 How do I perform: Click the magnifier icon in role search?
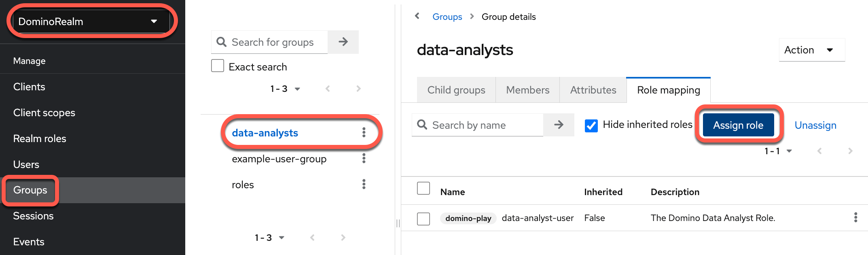(x=422, y=125)
